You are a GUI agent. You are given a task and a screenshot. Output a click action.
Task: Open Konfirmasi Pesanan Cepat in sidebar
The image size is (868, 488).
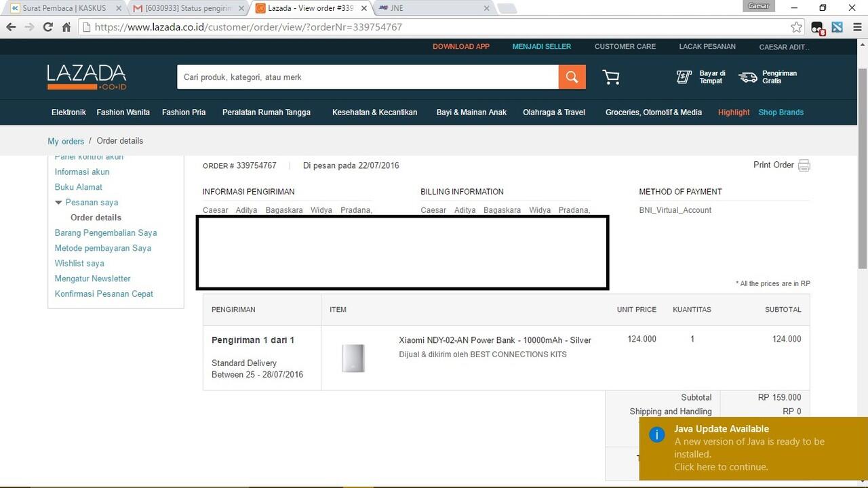click(104, 294)
